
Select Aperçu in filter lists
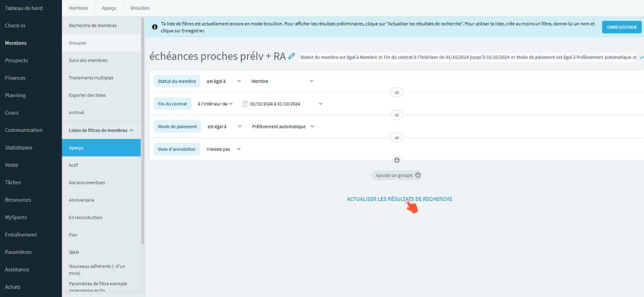(x=101, y=148)
